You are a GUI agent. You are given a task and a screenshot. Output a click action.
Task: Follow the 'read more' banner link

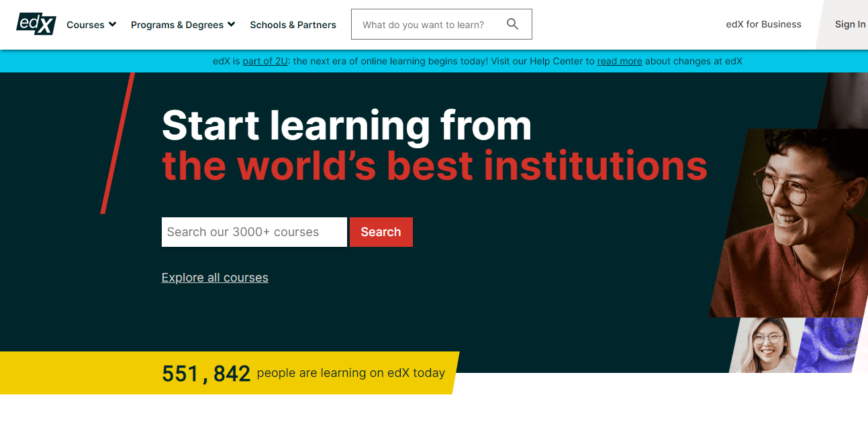click(620, 61)
